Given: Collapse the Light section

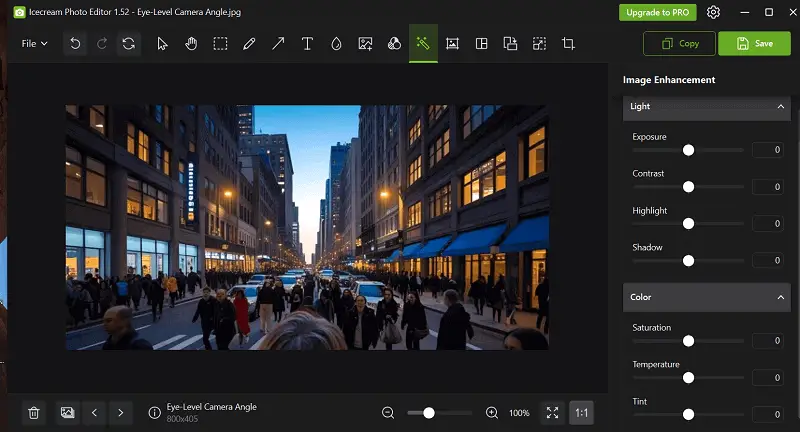Looking at the screenshot, I should tap(780, 107).
